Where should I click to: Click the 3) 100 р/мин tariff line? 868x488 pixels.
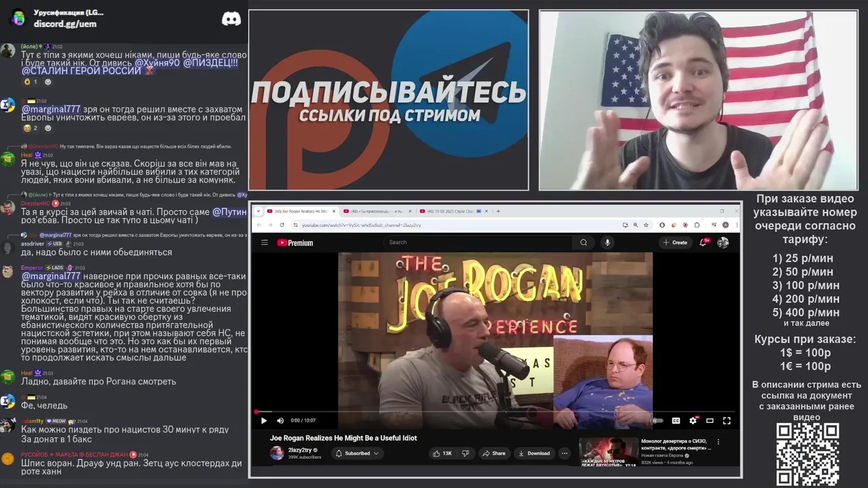(806, 285)
